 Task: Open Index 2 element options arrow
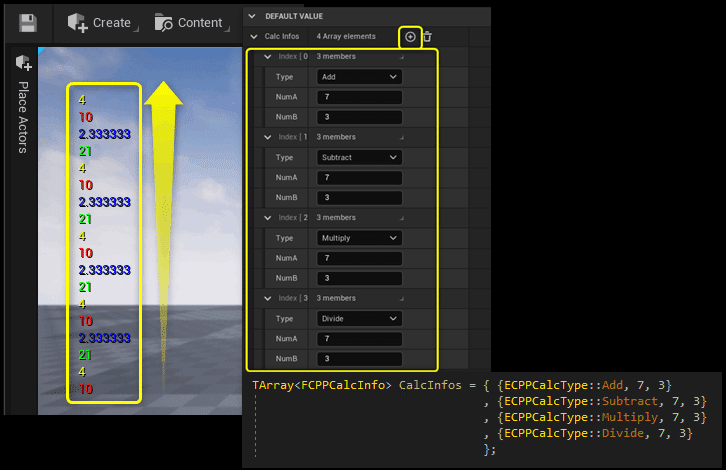click(401, 219)
